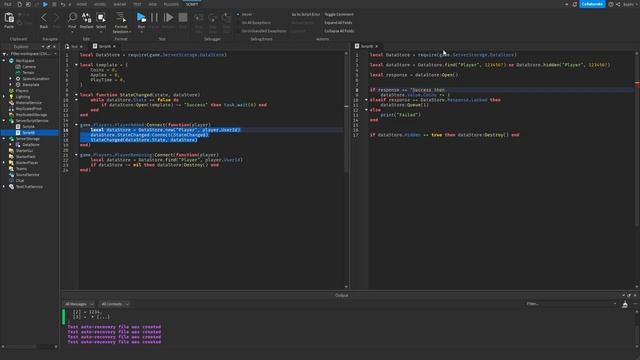Click the Step Out debugger icon
The width and height of the screenshot is (640, 360).
(x=226, y=18)
